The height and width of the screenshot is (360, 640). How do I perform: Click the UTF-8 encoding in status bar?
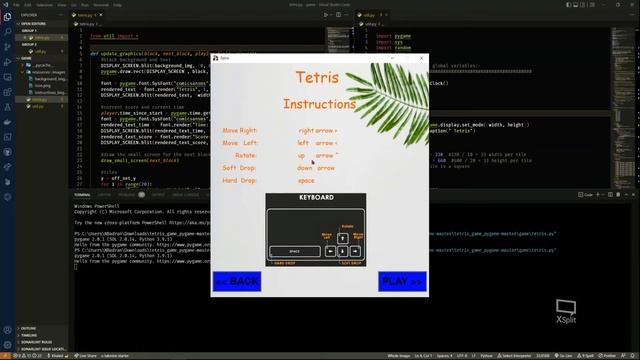[x=462, y=356]
